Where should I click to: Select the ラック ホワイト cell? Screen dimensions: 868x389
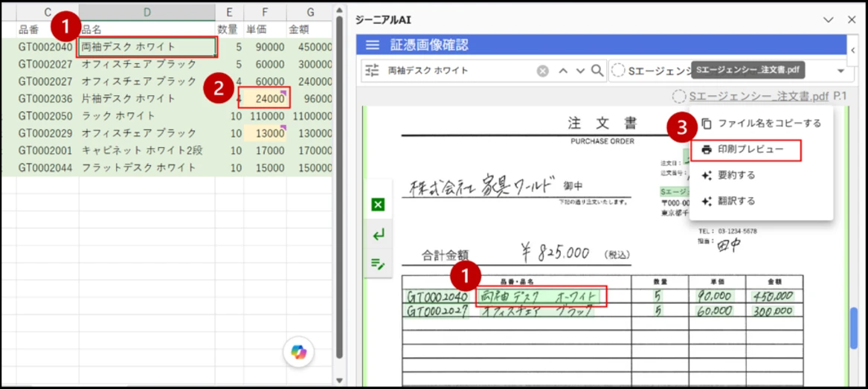(x=147, y=115)
